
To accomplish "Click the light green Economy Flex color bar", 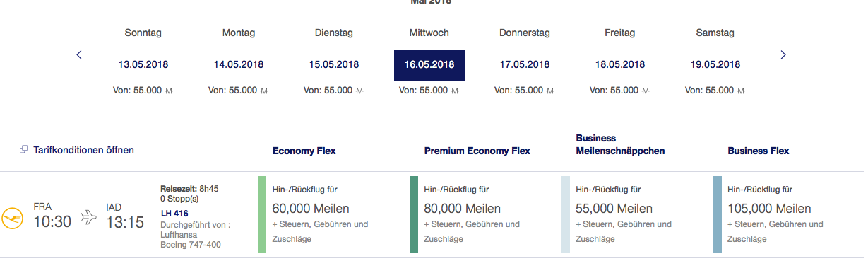I will tap(263, 214).
